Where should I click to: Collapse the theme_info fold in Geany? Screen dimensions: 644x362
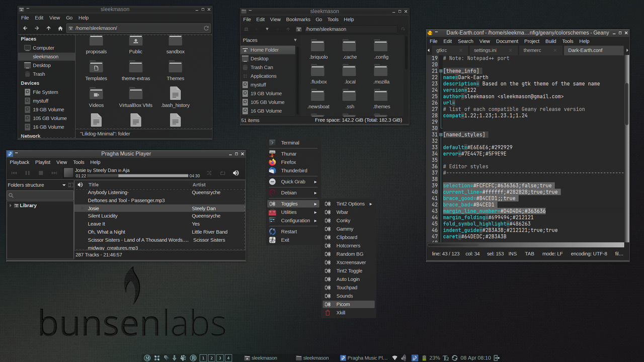click(441, 71)
